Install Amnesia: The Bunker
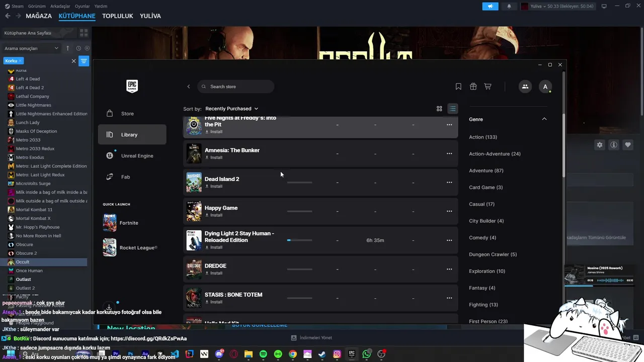The width and height of the screenshot is (644, 362). (214, 157)
